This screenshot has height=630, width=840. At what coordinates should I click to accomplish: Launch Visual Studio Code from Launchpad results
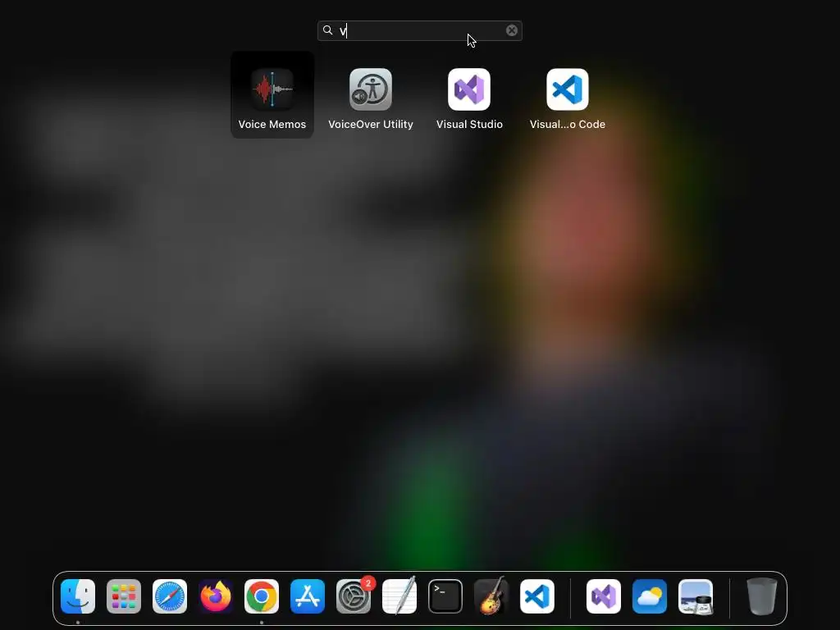point(568,89)
